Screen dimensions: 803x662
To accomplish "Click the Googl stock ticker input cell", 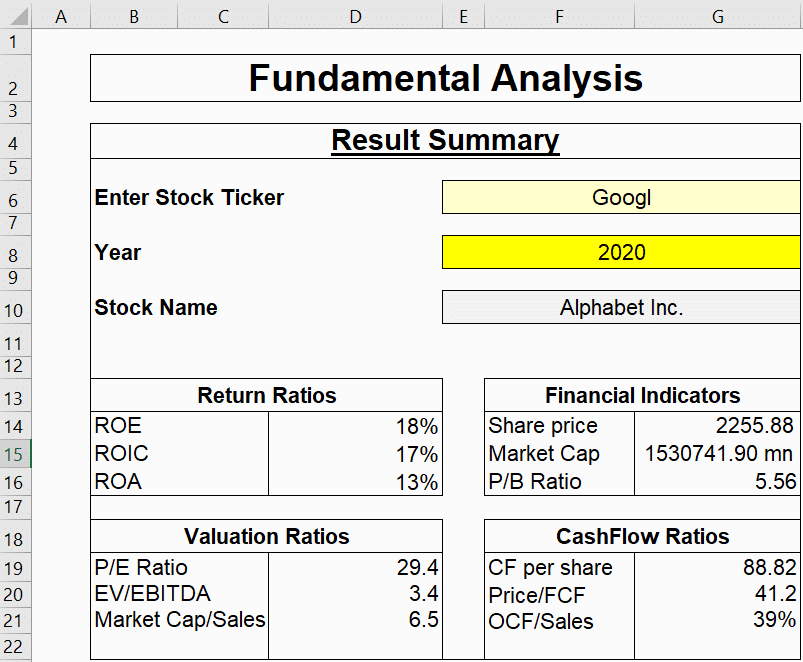I will click(621, 197).
